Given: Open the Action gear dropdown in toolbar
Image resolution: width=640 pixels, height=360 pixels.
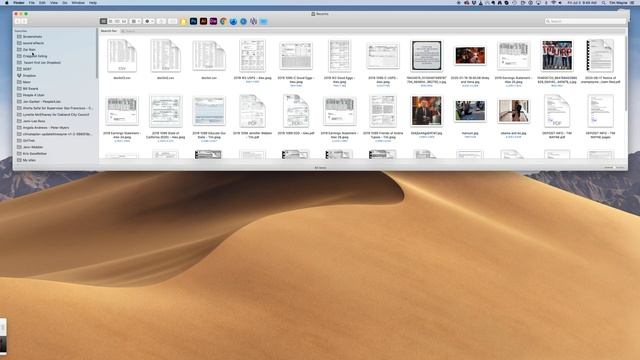Looking at the screenshot, I should [x=149, y=21].
